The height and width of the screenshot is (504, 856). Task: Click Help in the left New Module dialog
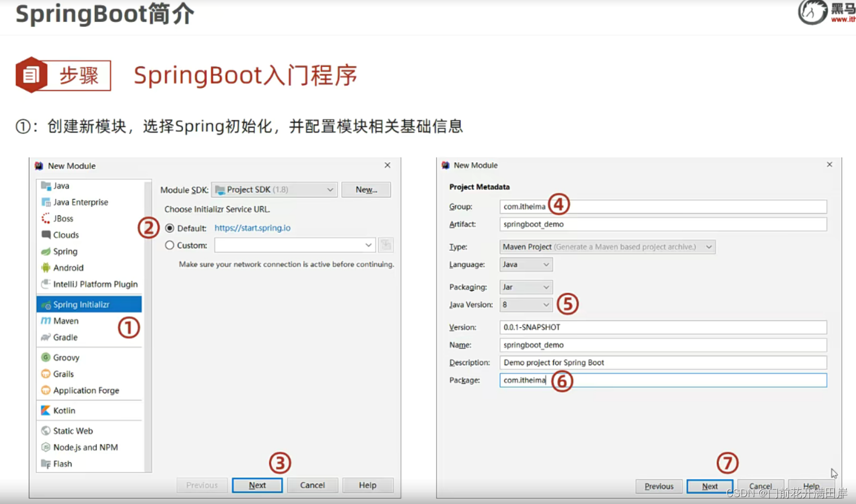pyautogui.click(x=368, y=485)
